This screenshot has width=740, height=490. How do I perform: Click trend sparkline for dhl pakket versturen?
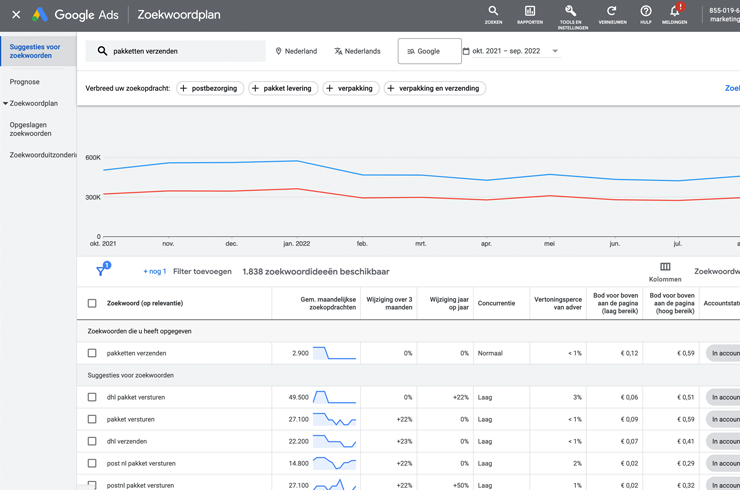point(334,397)
